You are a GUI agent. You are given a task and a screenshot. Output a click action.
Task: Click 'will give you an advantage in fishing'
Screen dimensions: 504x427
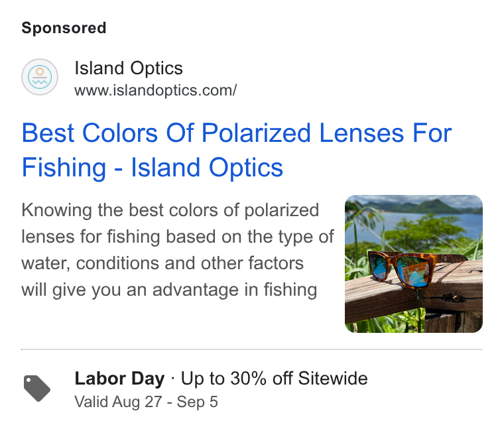(169, 290)
